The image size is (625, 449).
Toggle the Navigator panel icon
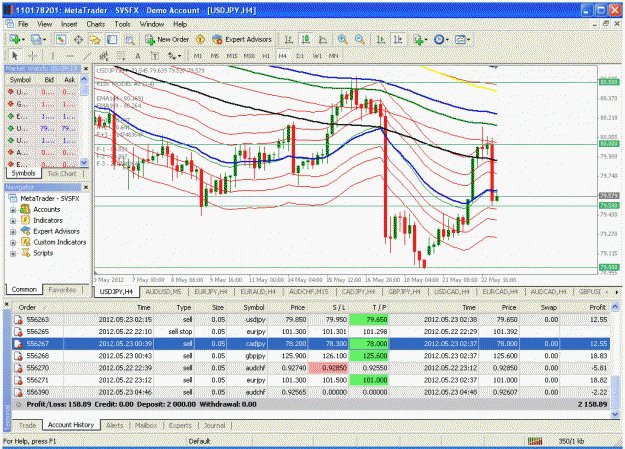click(95, 39)
